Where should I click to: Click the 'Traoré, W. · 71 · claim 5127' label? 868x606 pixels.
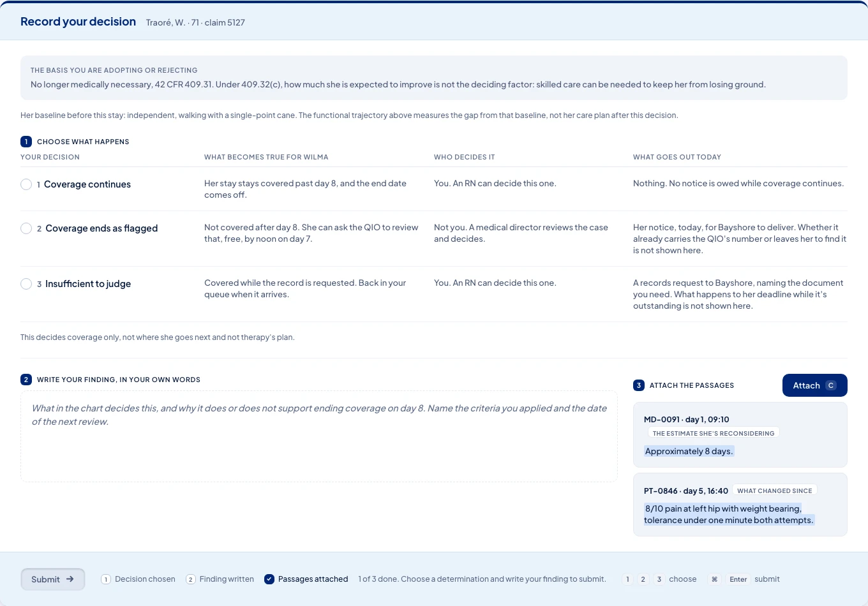(x=195, y=22)
